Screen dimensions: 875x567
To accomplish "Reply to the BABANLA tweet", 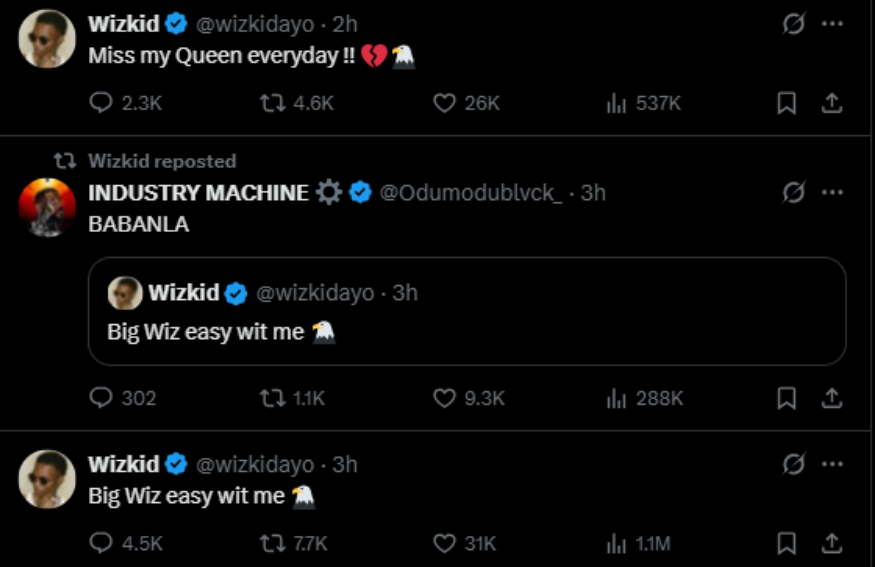I will (x=102, y=398).
